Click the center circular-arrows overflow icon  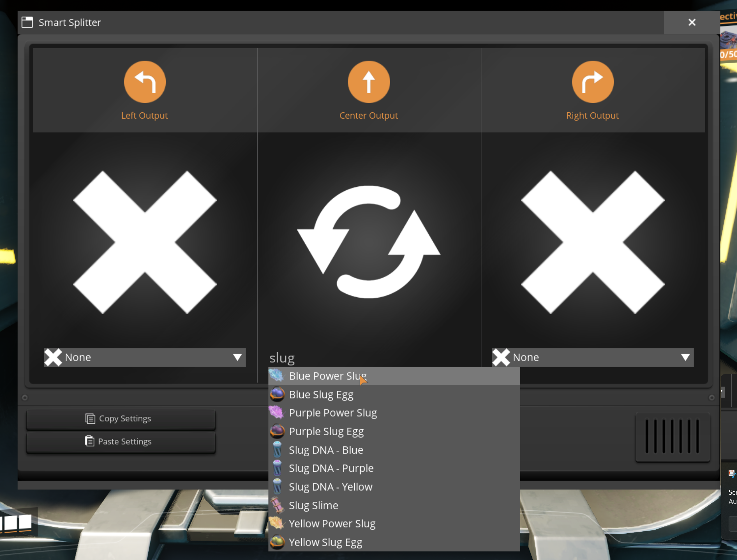(369, 242)
